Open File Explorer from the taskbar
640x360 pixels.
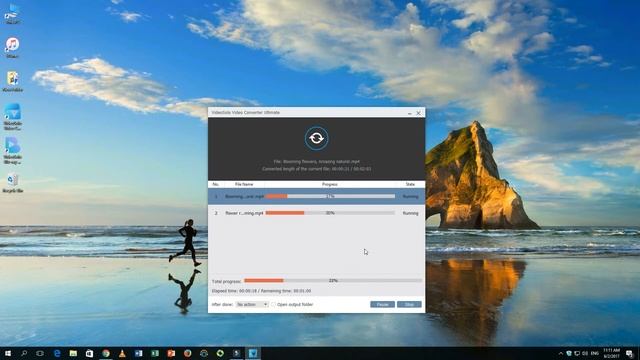pos(73,353)
